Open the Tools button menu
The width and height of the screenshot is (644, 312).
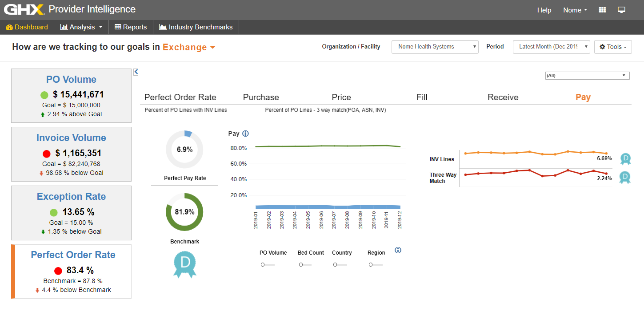(613, 47)
